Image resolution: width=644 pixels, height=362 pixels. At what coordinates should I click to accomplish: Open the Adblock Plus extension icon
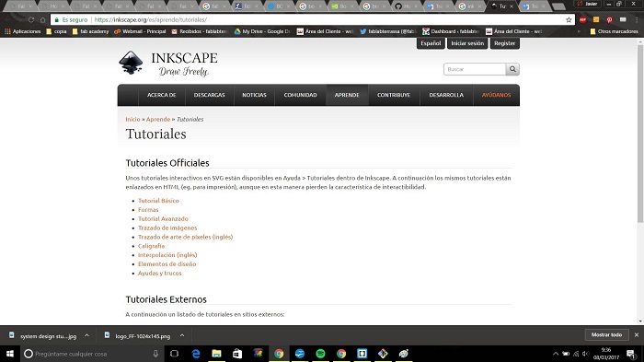(582, 19)
